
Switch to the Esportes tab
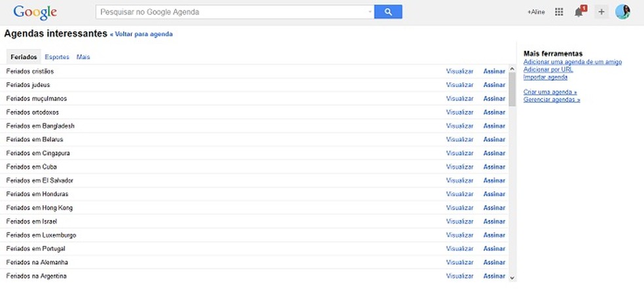pyautogui.click(x=57, y=57)
